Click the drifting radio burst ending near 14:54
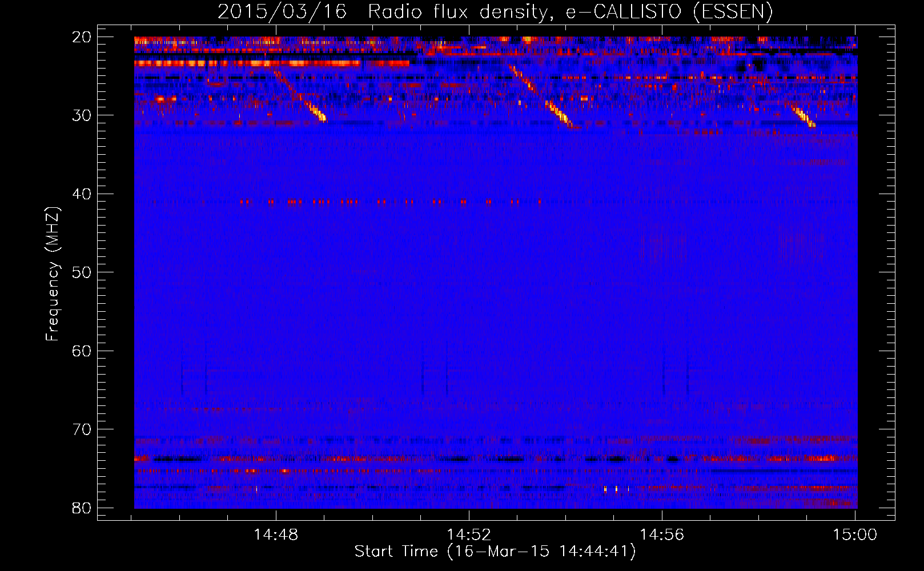This screenshot has width=924, height=571. click(x=540, y=96)
